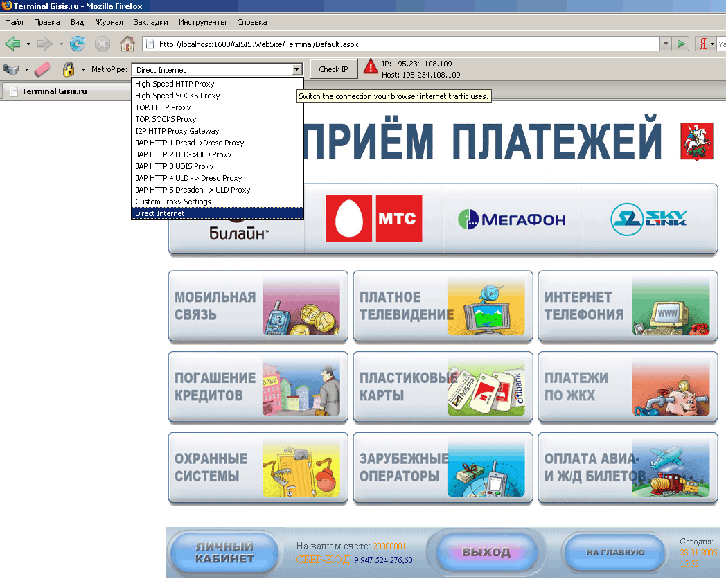Image resolution: width=726 pixels, height=588 pixels.
Task: Open the Справка menu
Action: click(252, 22)
